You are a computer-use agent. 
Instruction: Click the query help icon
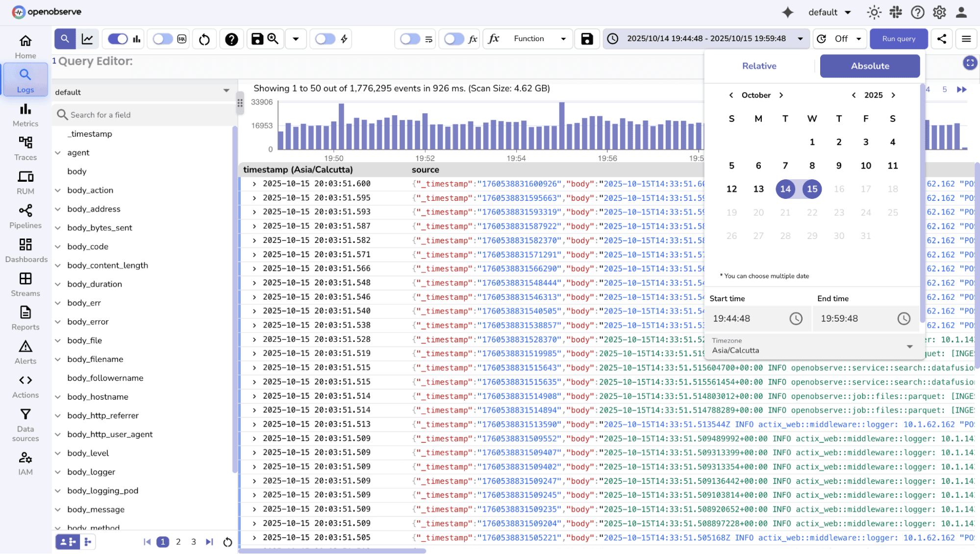[231, 39]
